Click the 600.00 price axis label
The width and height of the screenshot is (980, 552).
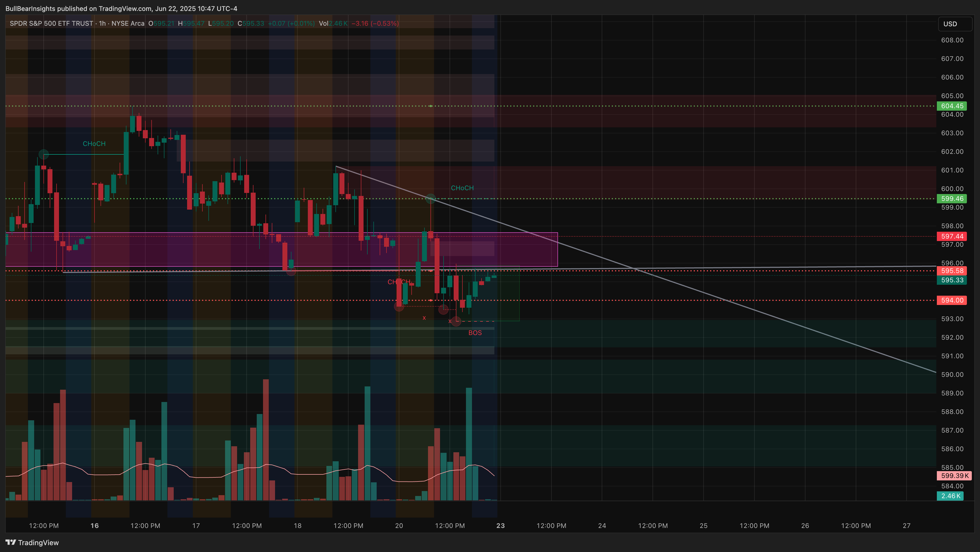tap(952, 189)
